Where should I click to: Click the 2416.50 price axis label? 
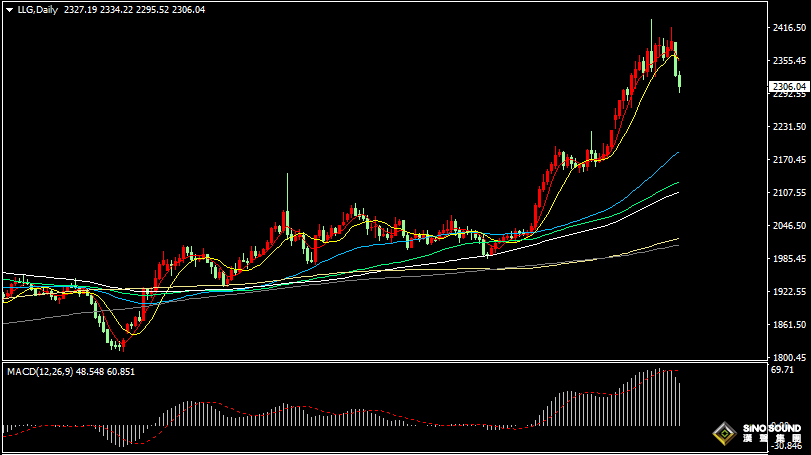pyautogui.click(x=789, y=29)
